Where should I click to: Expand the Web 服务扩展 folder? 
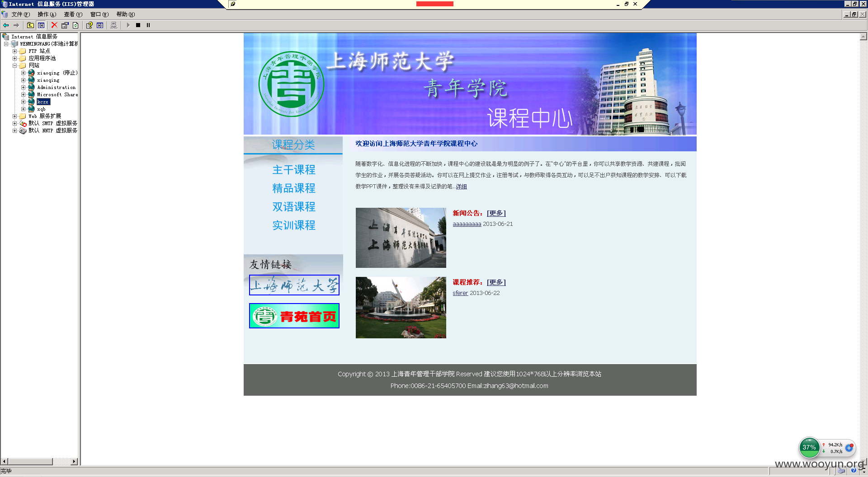[14, 116]
